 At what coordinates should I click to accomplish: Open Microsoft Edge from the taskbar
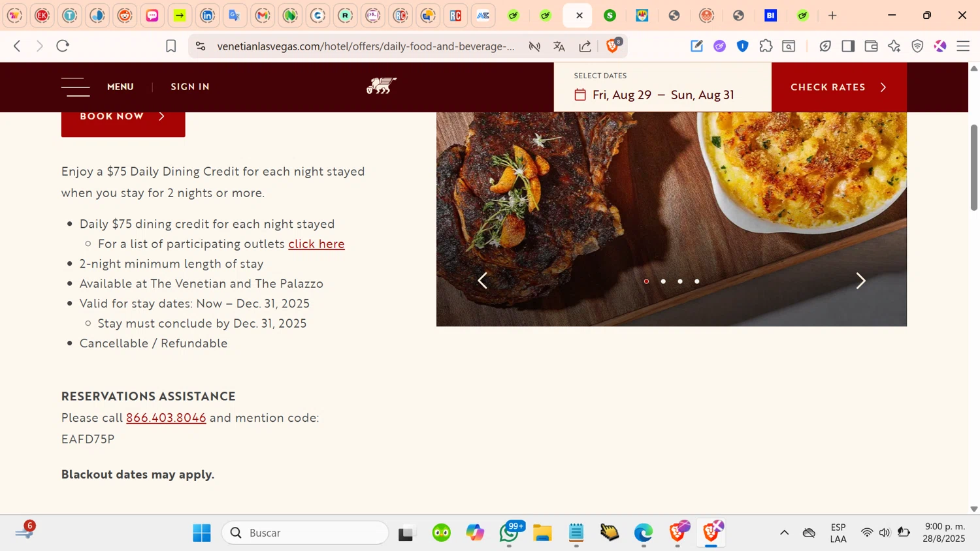tap(644, 533)
